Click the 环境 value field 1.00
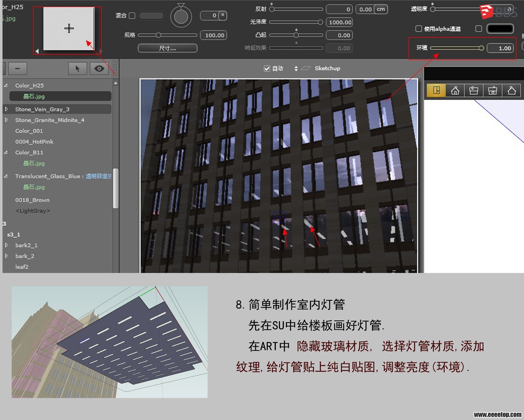Viewport: 524px width, 420px height. pyautogui.click(x=500, y=48)
